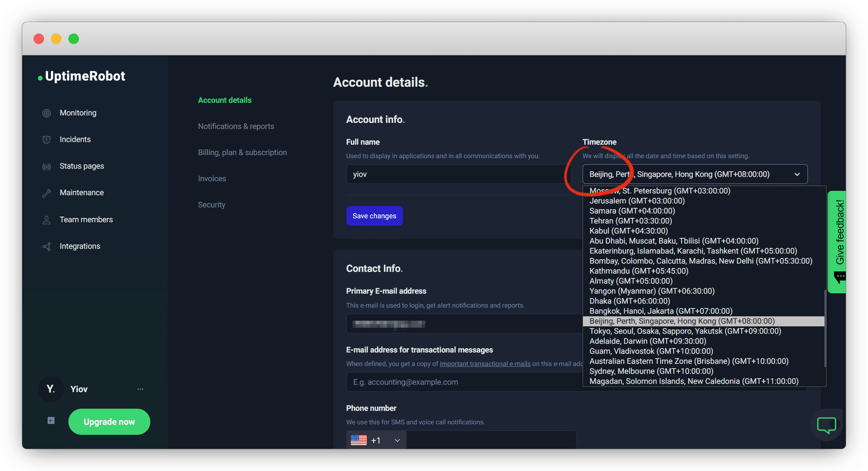The image size is (868, 471).
Task: Click the Incidents shield icon
Action: coord(47,140)
